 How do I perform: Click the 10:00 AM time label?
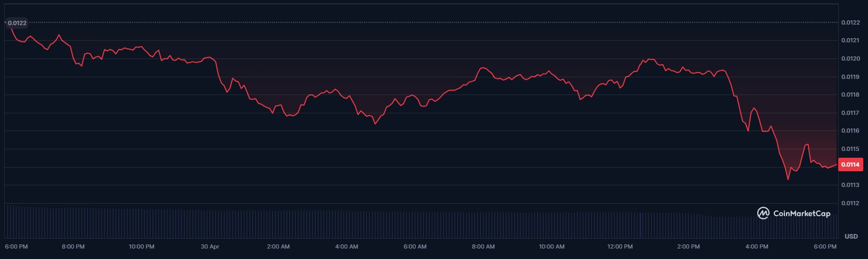(x=552, y=246)
